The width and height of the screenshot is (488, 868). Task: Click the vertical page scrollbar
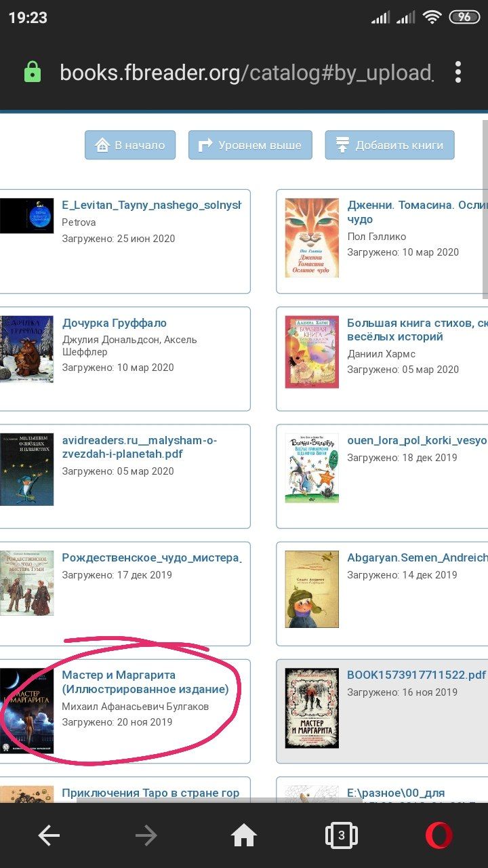[485, 209]
